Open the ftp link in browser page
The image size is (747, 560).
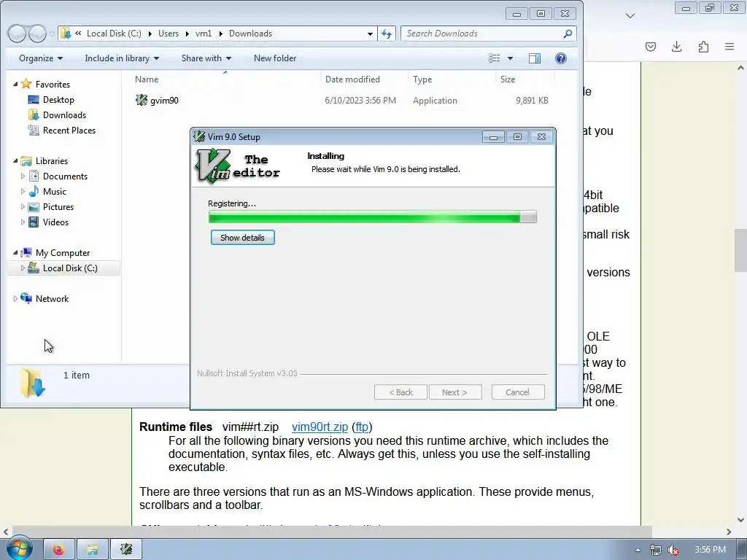point(362,427)
